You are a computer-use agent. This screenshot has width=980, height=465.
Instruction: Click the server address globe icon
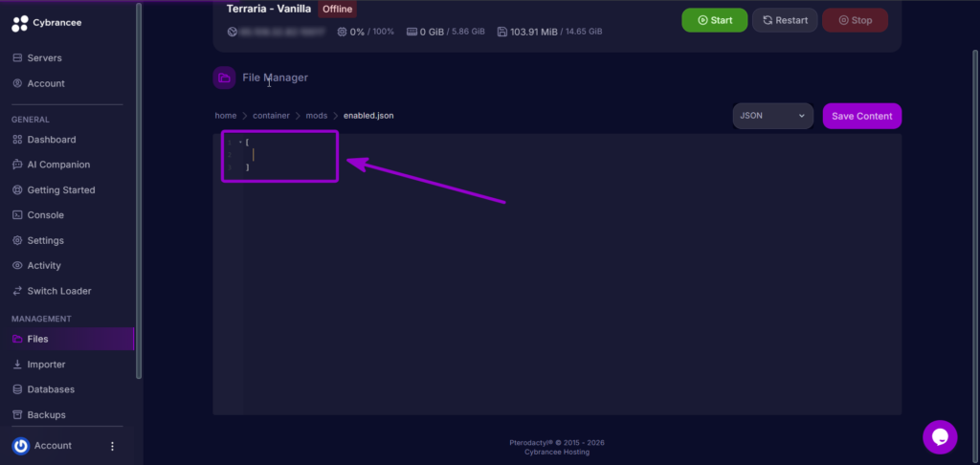click(232, 32)
